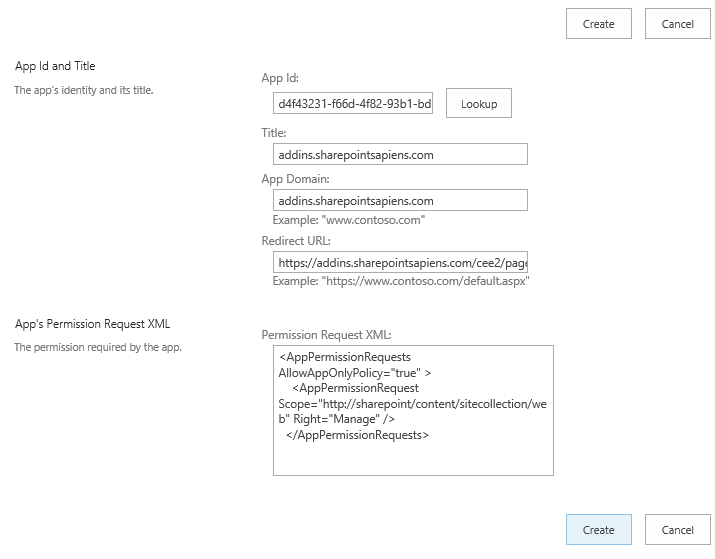Screen dimensions: 715x559
Task: Focus the App Id input field
Action: (353, 104)
